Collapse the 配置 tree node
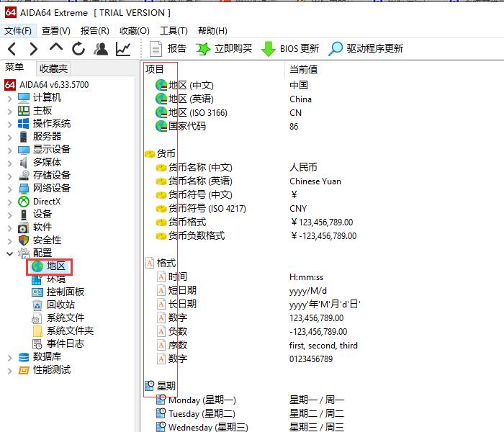This screenshot has width=504, height=432. click(x=9, y=253)
